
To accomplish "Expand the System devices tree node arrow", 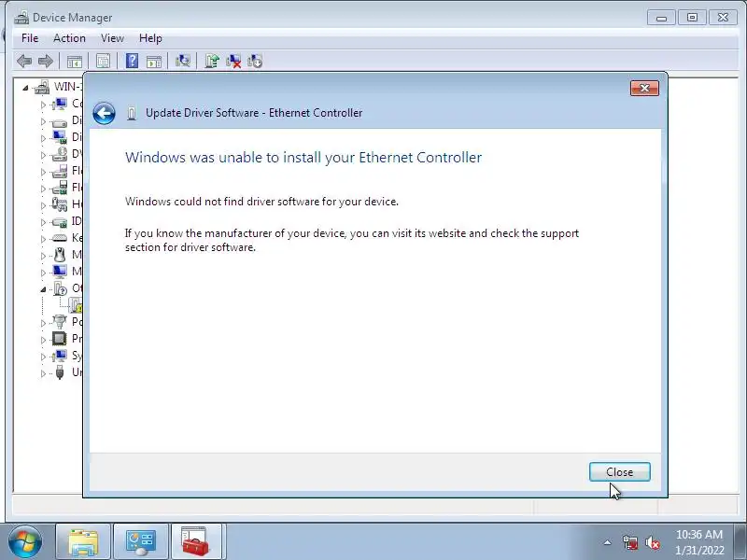I will coord(43,357).
